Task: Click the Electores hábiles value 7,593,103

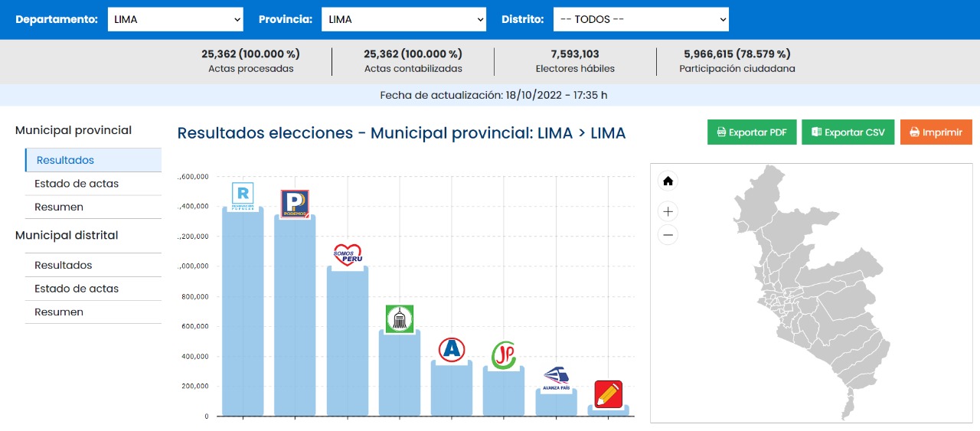Action: tap(575, 54)
